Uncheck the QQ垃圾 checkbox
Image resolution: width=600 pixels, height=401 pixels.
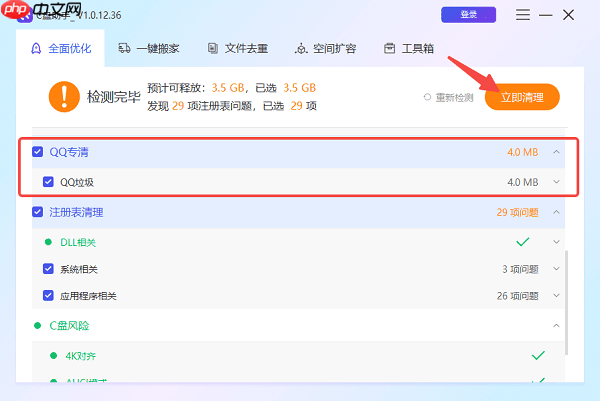[48, 182]
